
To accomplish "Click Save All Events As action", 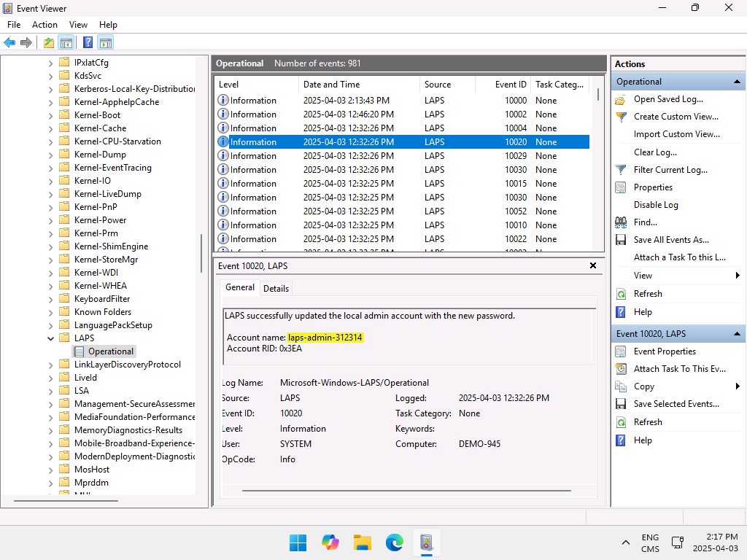I will click(670, 240).
